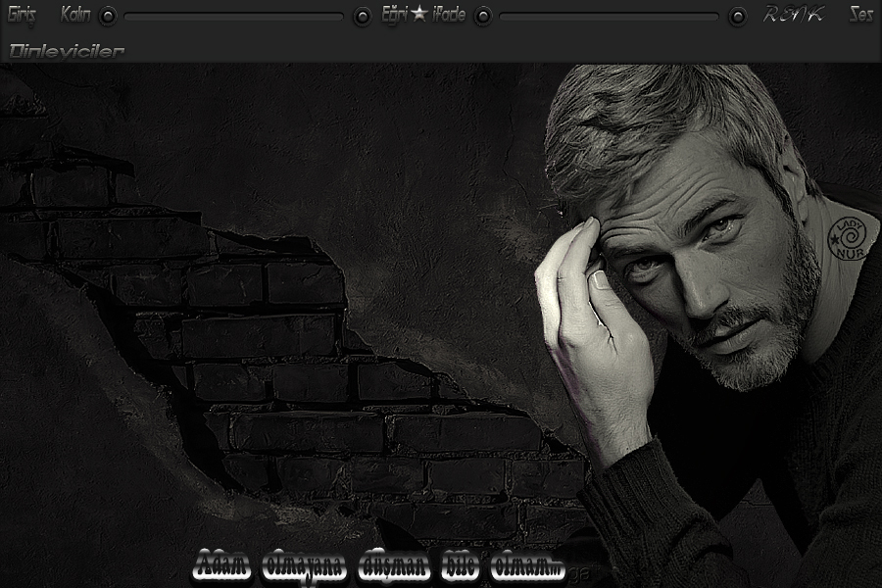Expand the Dinleyiciler listeners panel
This screenshot has height=588, width=882.
click(67, 50)
